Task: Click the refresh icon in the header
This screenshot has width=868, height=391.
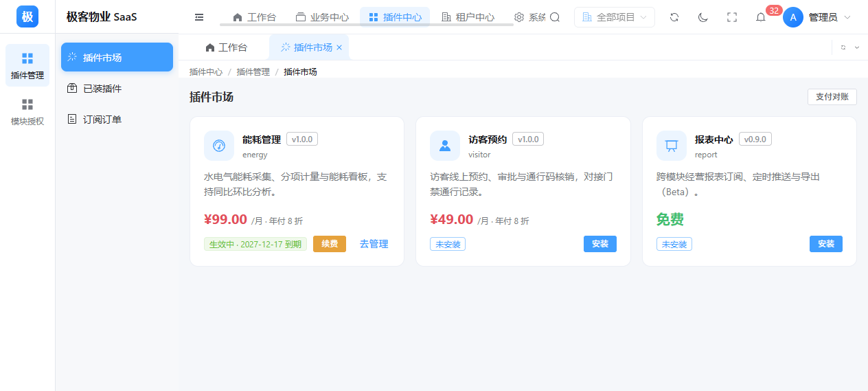Action: coord(674,17)
